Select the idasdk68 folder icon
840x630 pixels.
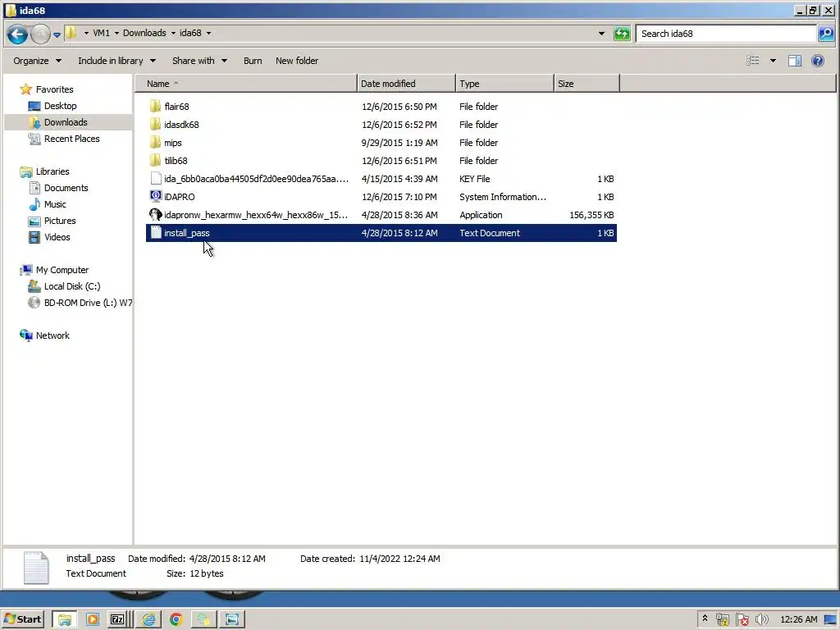pos(155,125)
